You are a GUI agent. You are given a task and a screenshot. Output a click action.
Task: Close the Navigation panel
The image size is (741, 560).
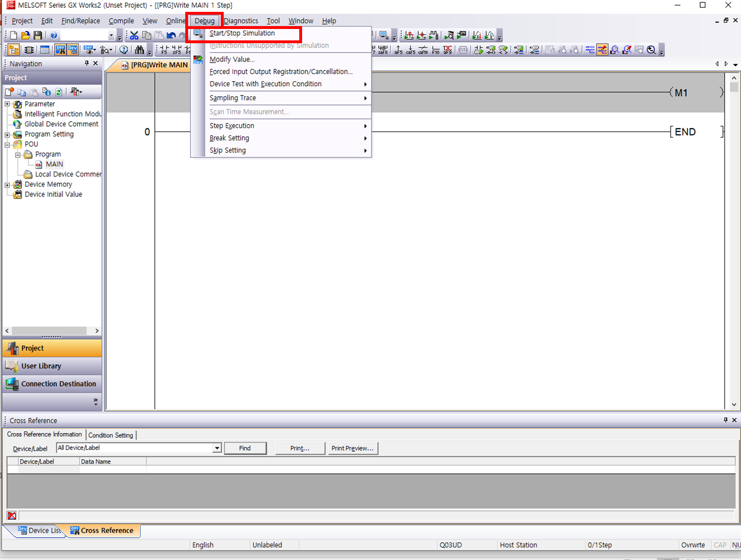tap(95, 63)
